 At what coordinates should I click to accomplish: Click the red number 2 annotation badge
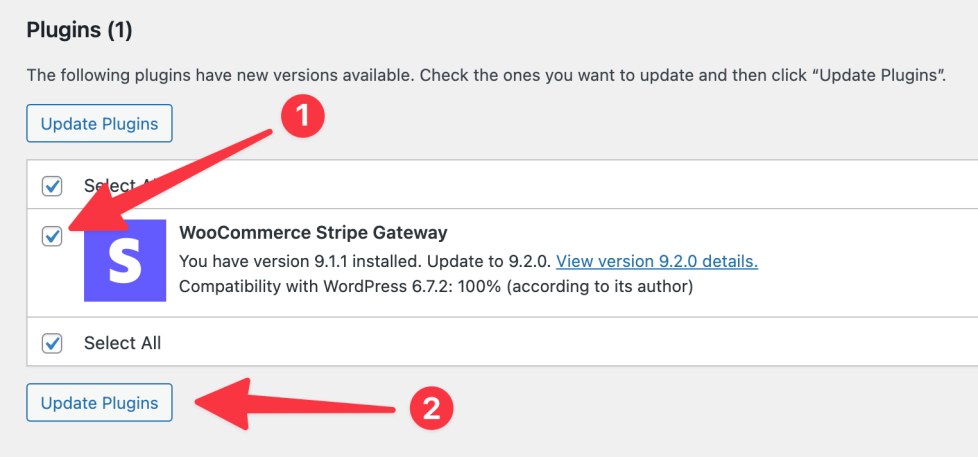431,407
